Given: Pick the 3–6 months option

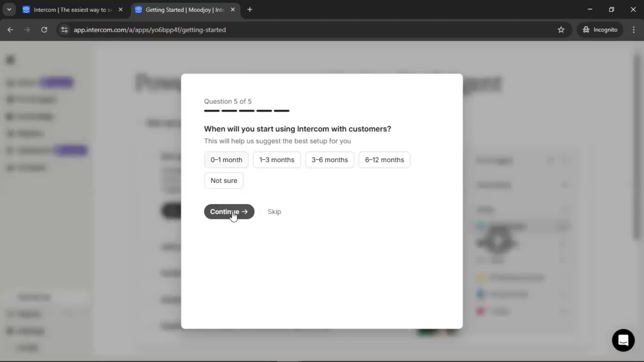Looking at the screenshot, I should 329,160.
